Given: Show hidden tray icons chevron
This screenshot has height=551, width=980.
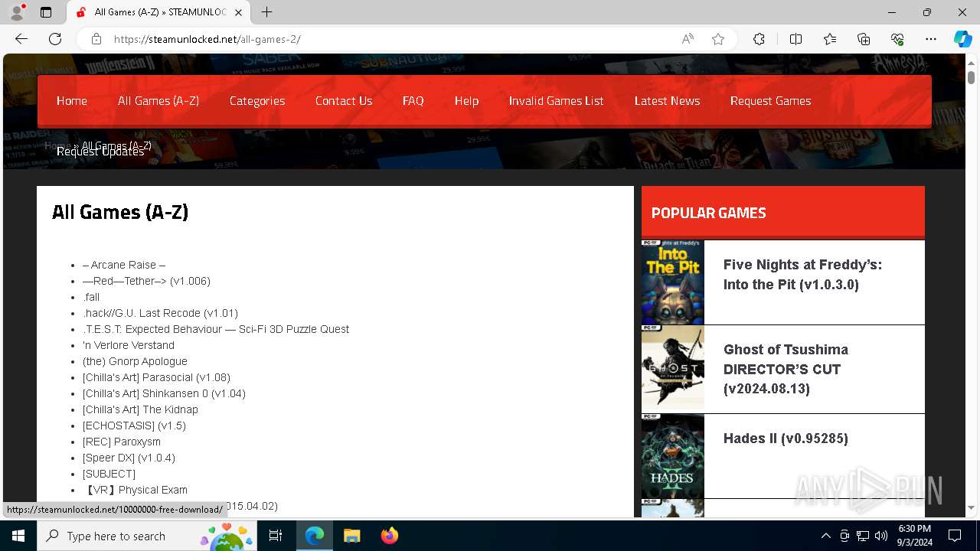Looking at the screenshot, I should pos(825,536).
